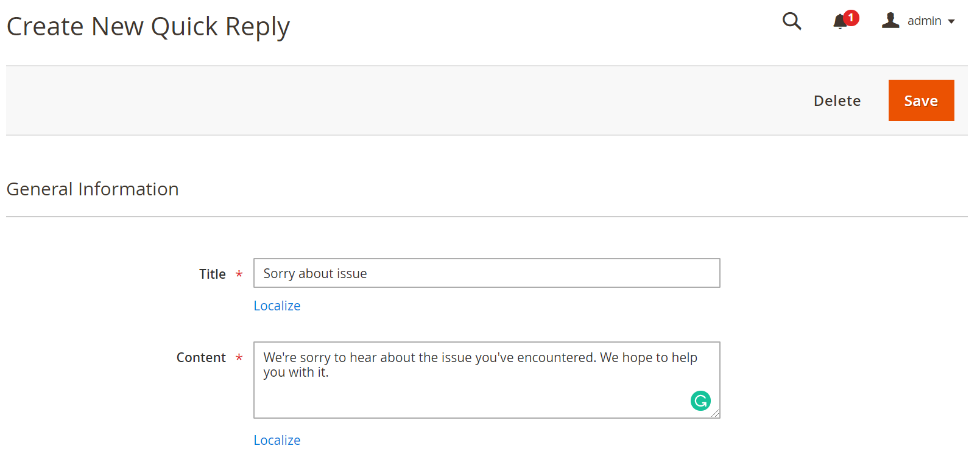Click the Create New Quick Reply heading
980x468 pixels.
click(148, 27)
